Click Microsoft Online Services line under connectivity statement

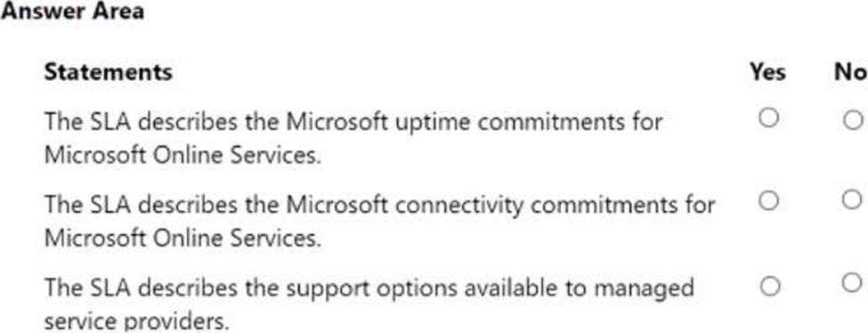pos(183,239)
